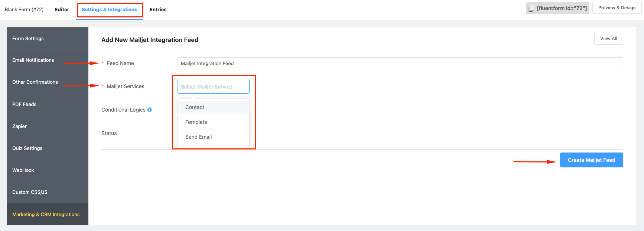Open Marketing & CRM Integrations
644x231 pixels.
(x=46, y=215)
